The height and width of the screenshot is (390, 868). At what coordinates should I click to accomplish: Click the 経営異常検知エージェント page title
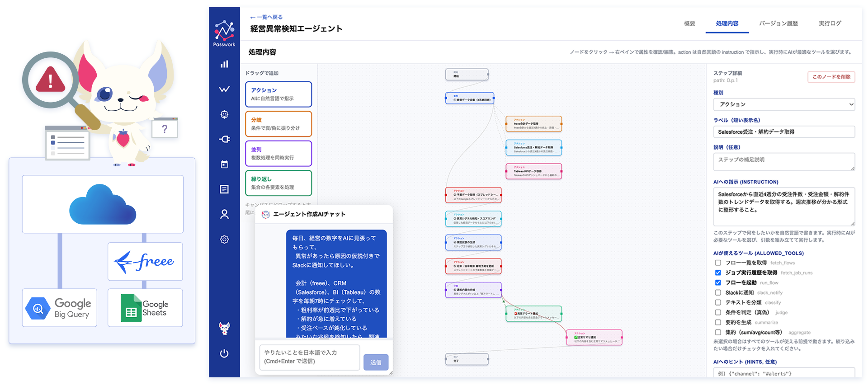[x=296, y=29]
